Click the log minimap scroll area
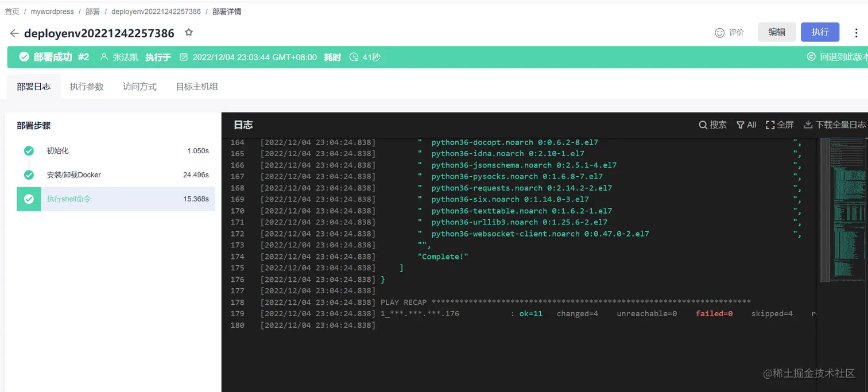Image resolution: width=868 pixels, height=392 pixels. tap(842, 209)
